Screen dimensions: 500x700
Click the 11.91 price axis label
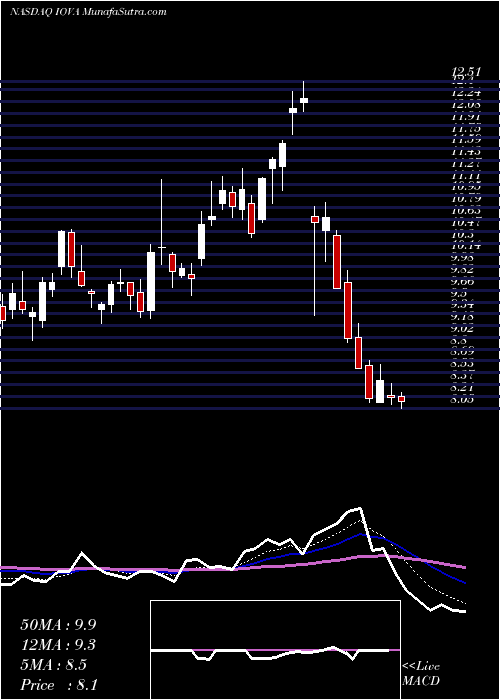pos(466,117)
